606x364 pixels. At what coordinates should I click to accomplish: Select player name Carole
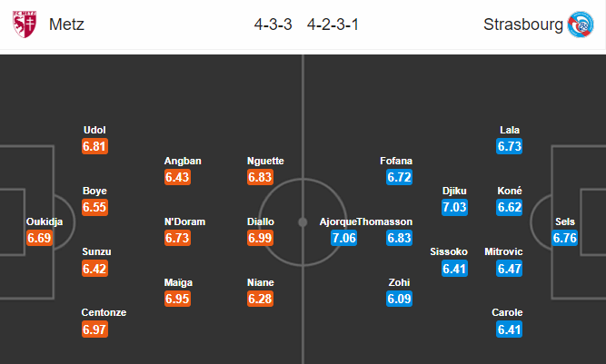coord(507,312)
